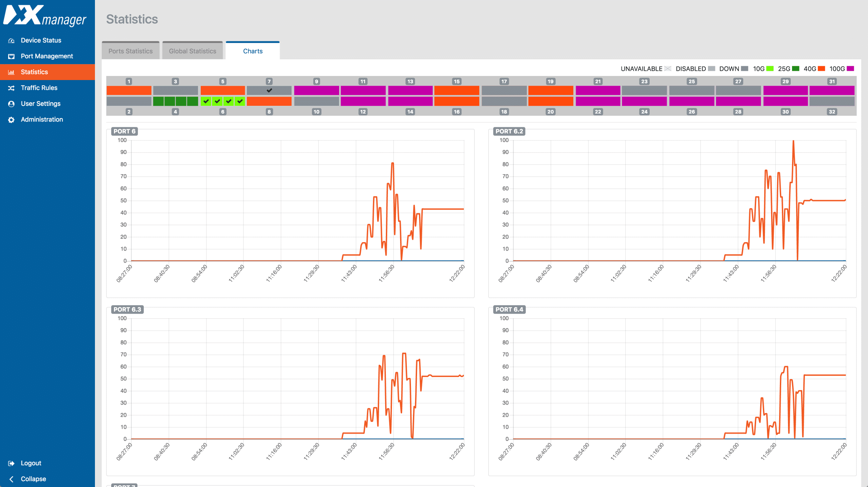Click the Logout exit icon

click(11, 463)
